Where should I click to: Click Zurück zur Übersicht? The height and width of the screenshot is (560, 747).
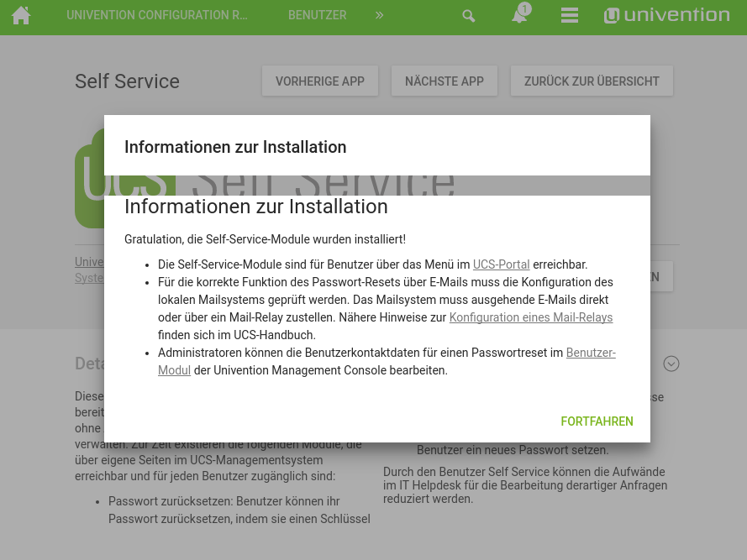point(592,81)
